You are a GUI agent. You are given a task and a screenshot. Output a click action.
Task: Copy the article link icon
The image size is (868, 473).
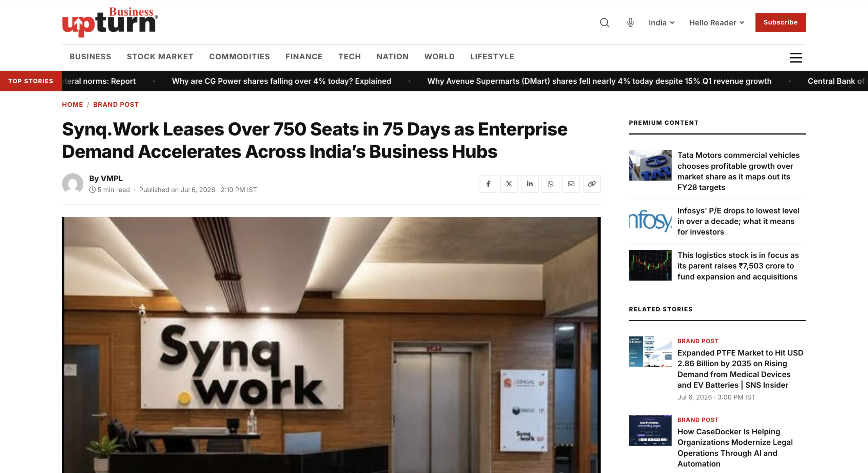[x=592, y=184]
